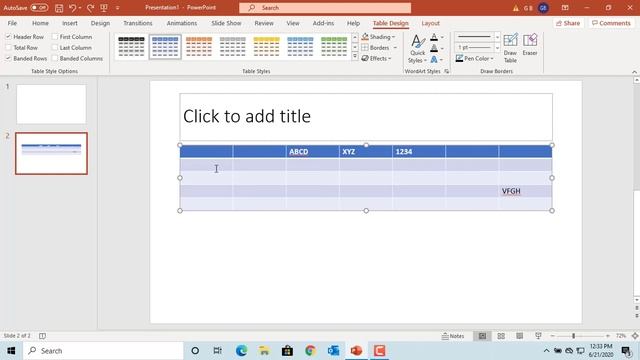Screen dimensions: 640x360
Task: Customize Quick Access Toolbar dropdown
Action: 118,8
